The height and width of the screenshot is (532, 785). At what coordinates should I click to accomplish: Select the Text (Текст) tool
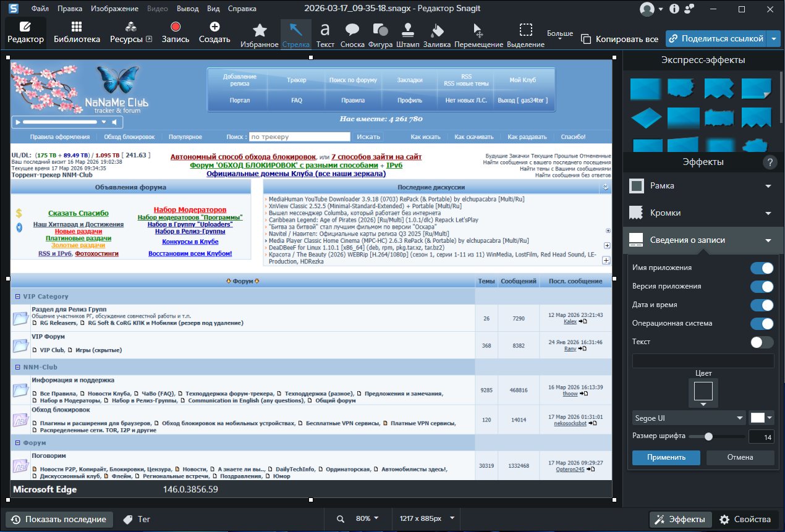325,34
